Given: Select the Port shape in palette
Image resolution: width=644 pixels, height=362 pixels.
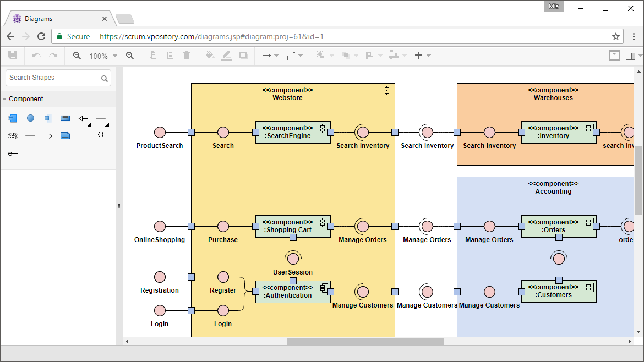Looking at the screenshot, I should (47, 118).
